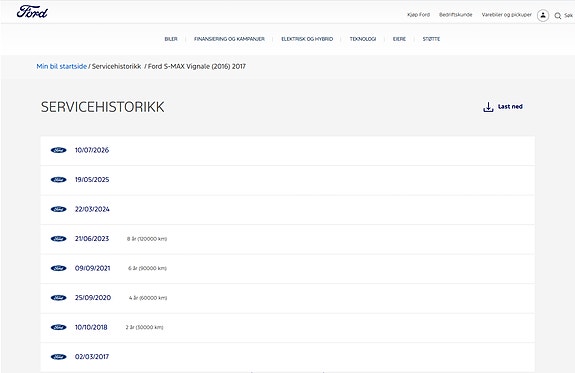This screenshot has width=575, height=373.
Task: Click the Ford logo in header
Action: click(x=32, y=12)
